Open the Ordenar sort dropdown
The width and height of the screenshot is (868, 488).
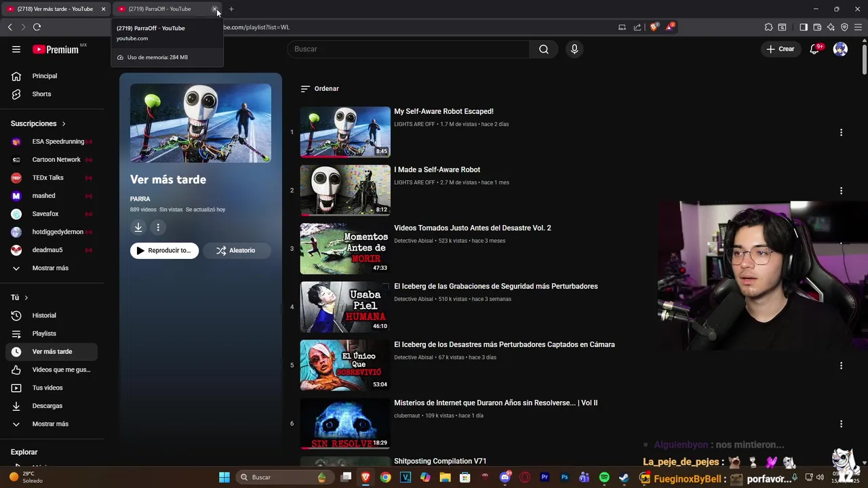[319, 89]
